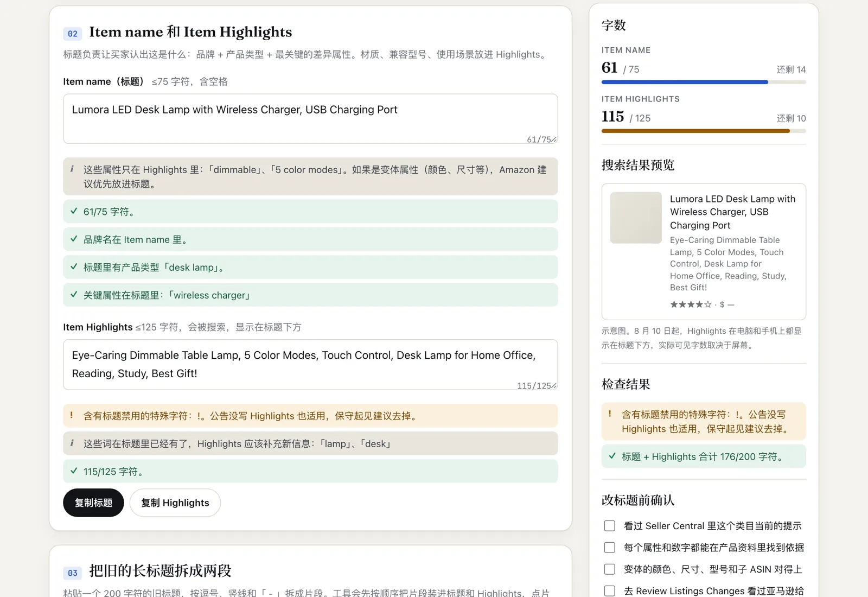Click the 检查结果 sidebar heading
The height and width of the screenshot is (597, 868).
626,384
